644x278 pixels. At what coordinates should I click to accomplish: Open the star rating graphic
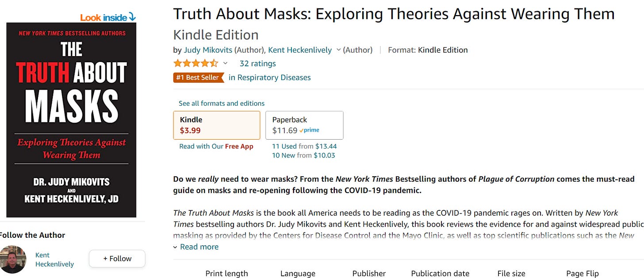coord(195,63)
